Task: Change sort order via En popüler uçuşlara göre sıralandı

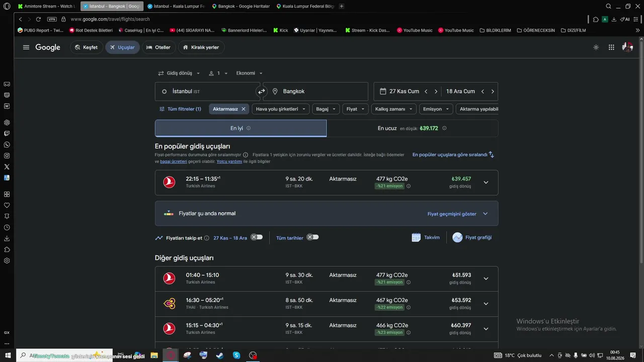Action: click(453, 155)
